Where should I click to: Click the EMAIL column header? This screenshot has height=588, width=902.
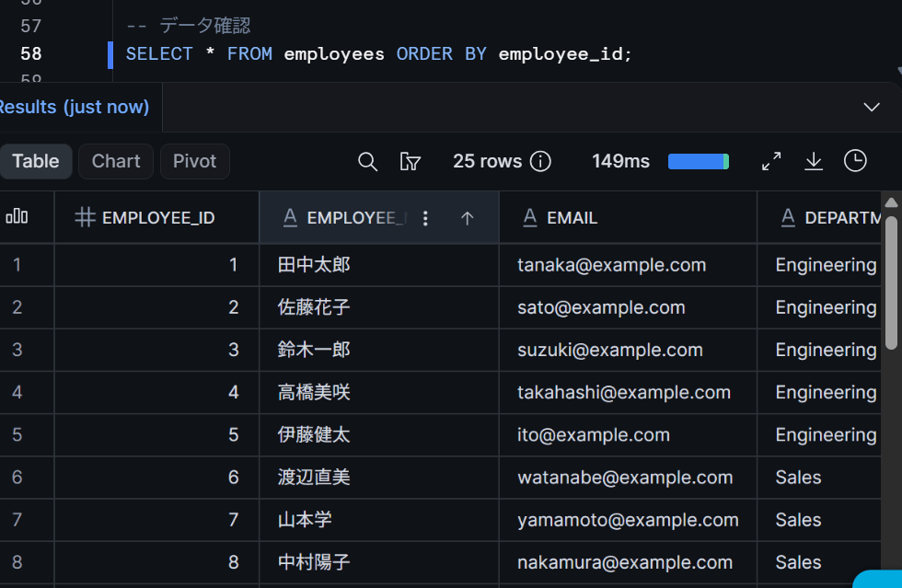tap(628, 217)
